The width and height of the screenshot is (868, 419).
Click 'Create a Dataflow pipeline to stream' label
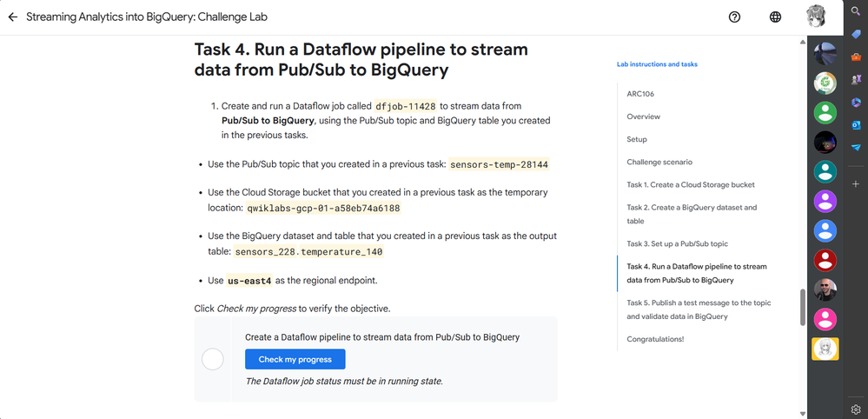(382, 337)
